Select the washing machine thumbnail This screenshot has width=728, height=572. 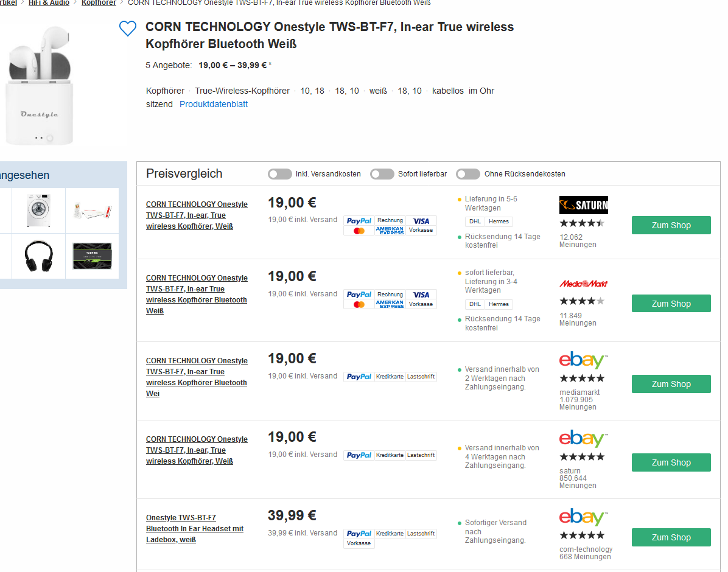(38, 211)
